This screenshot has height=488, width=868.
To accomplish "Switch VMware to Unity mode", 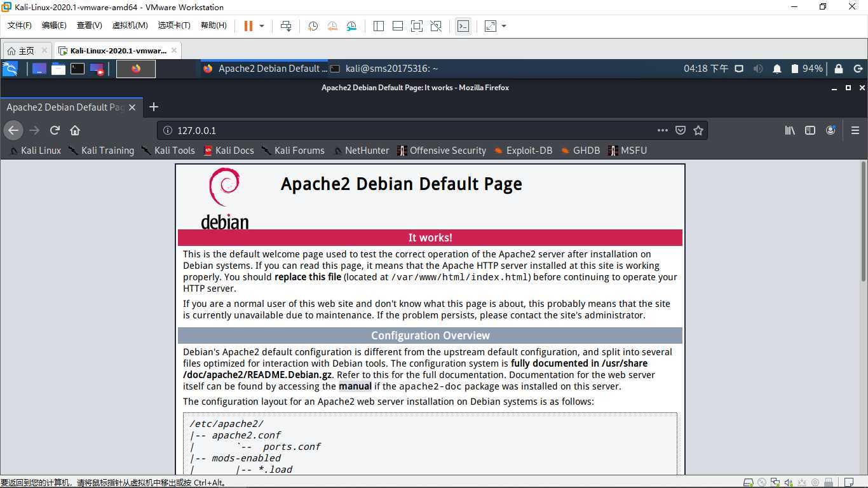I will pyautogui.click(x=436, y=26).
